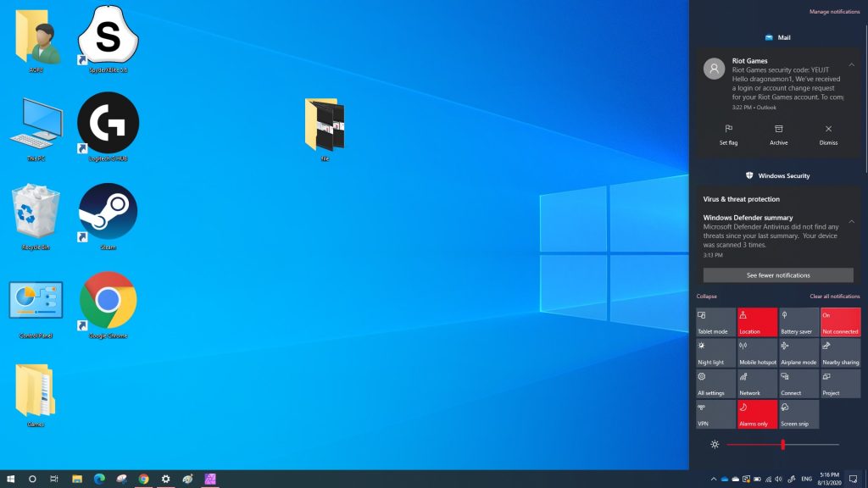
Task: Archive the Riot Games email
Action: [x=778, y=135]
